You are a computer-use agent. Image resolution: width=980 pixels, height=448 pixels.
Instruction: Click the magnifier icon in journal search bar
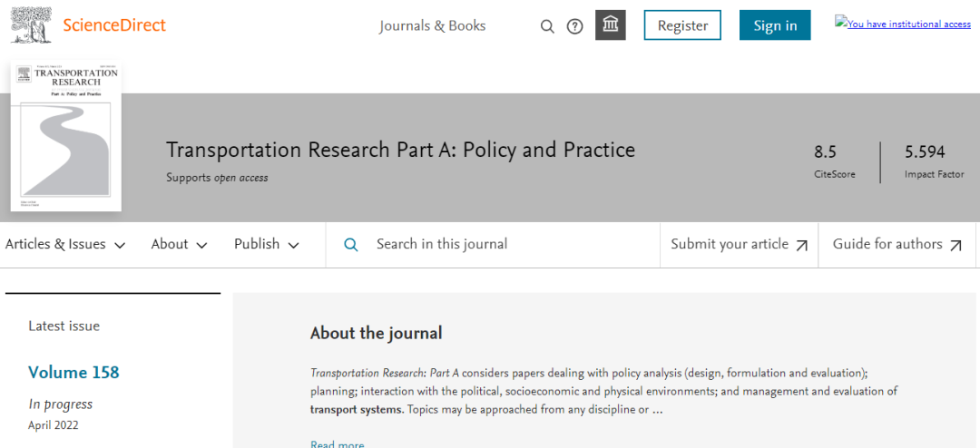(351, 245)
